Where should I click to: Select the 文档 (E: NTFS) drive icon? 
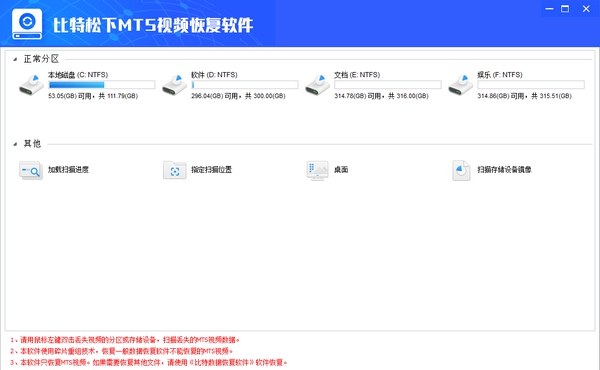coord(318,85)
